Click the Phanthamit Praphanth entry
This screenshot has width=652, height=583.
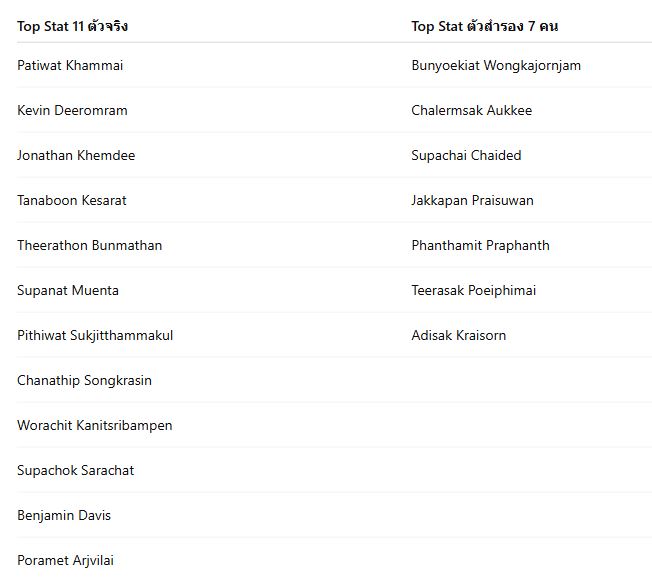(480, 245)
